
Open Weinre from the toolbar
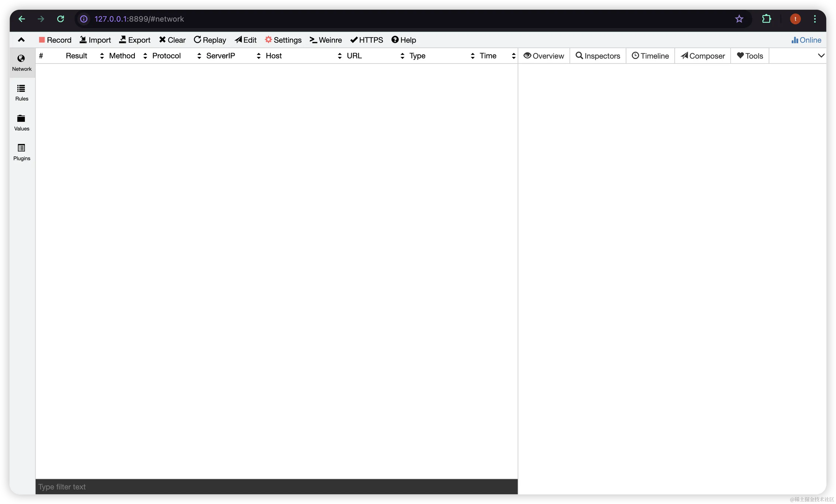click(325, 40)
